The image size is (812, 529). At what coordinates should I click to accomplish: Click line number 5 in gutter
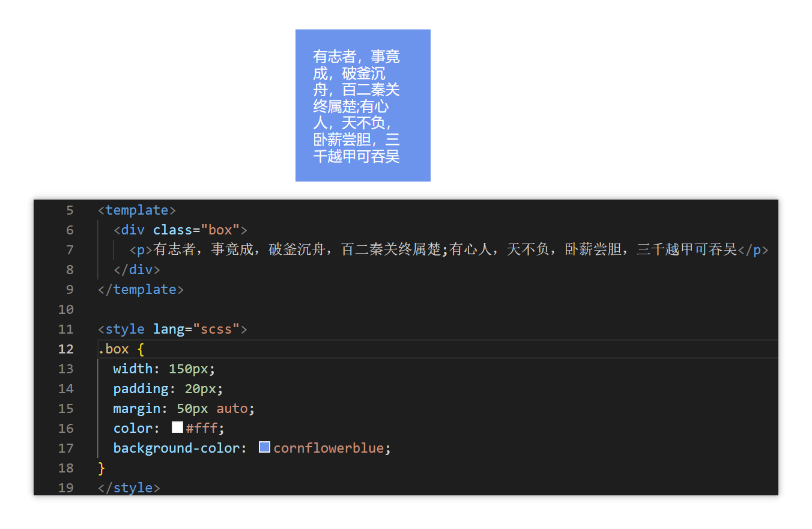coord(70,210)
